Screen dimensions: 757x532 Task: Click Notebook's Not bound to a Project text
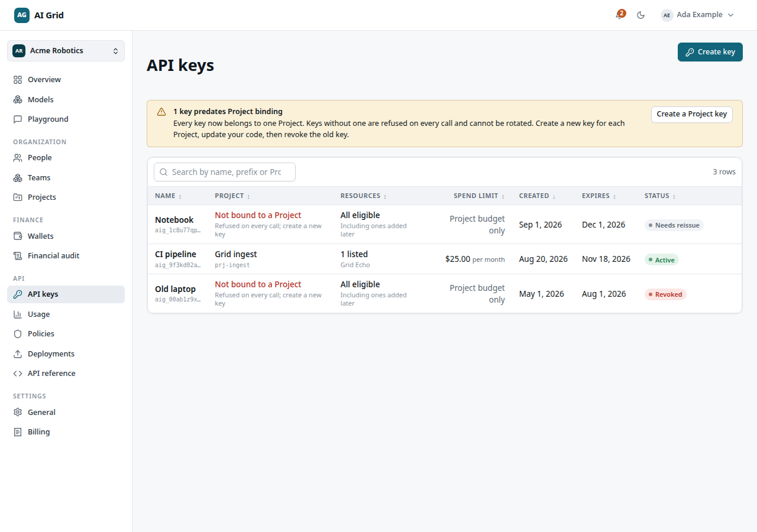[x=258, y=215]
